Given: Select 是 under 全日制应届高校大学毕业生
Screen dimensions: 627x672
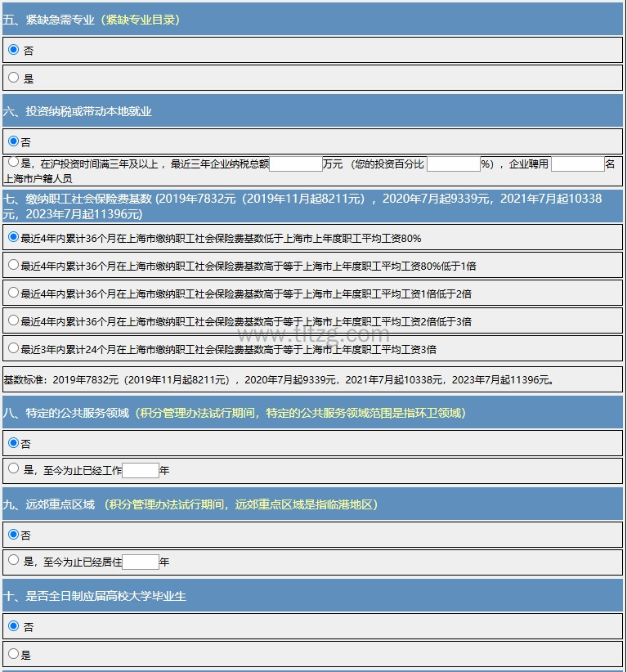Looking at the screenshot, I should (13, 653).
